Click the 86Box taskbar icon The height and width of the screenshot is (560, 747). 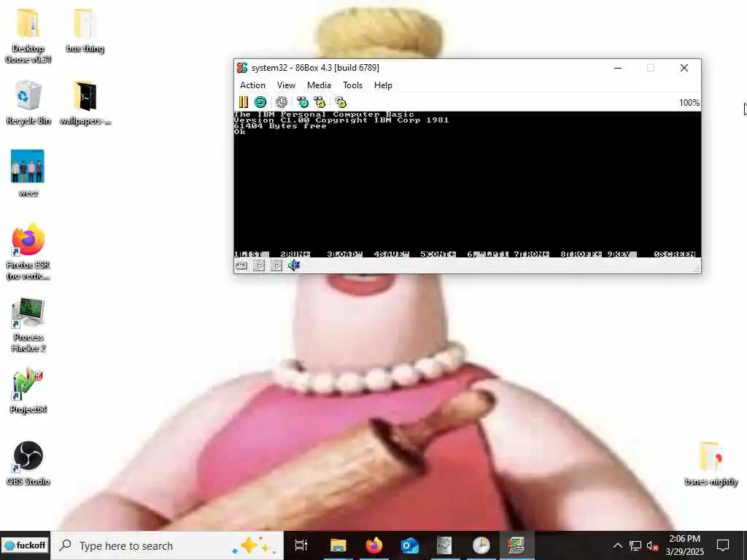coord(516,545)
